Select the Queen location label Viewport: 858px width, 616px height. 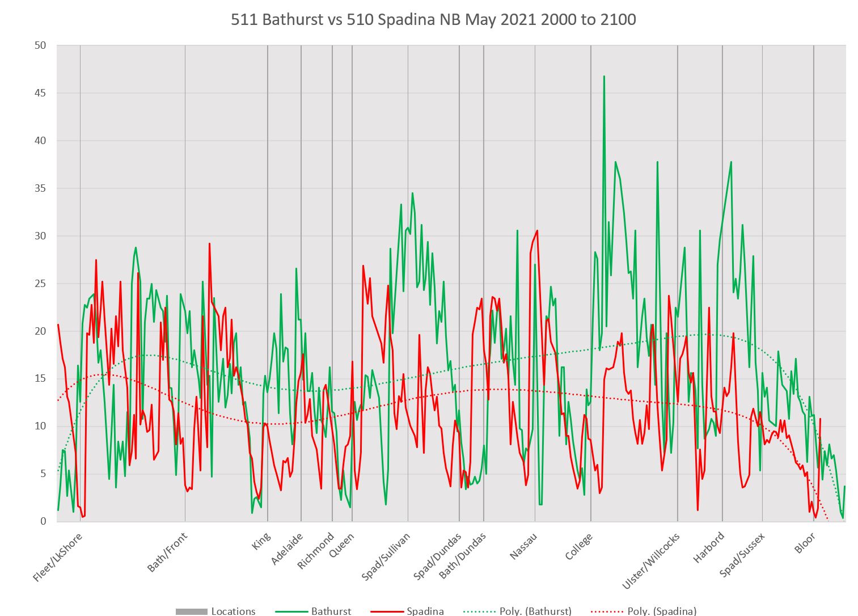click(342, 545)
